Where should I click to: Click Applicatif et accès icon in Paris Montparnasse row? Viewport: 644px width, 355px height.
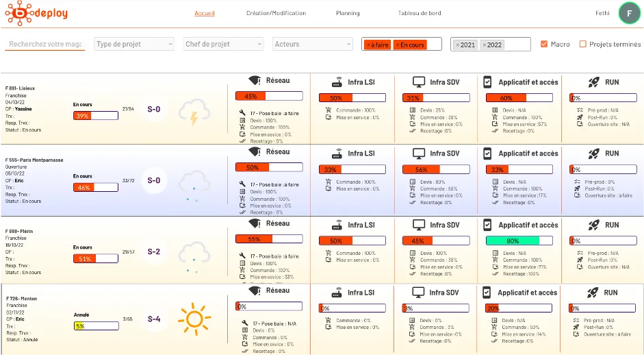[x=487, y=154]
